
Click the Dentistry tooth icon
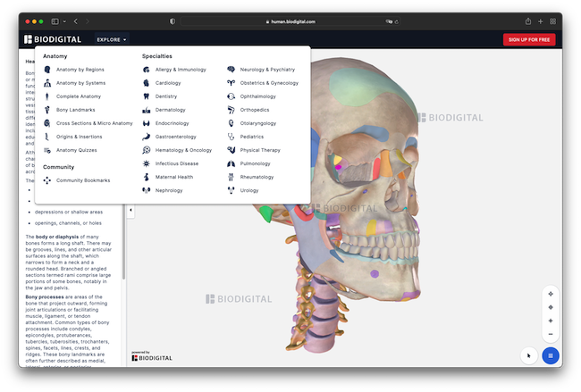pyautogui.click(x=147, y=96)
